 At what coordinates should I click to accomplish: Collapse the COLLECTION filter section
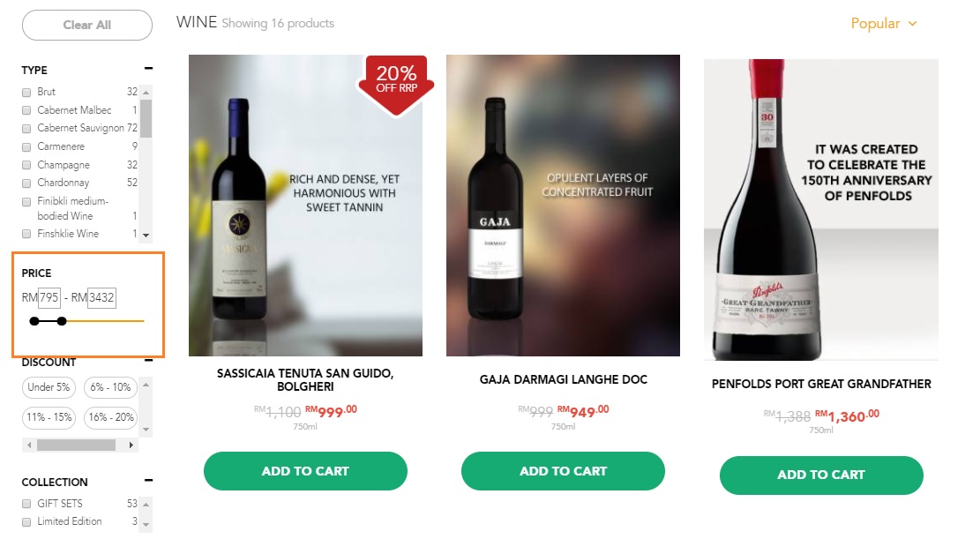pos(148,482)
